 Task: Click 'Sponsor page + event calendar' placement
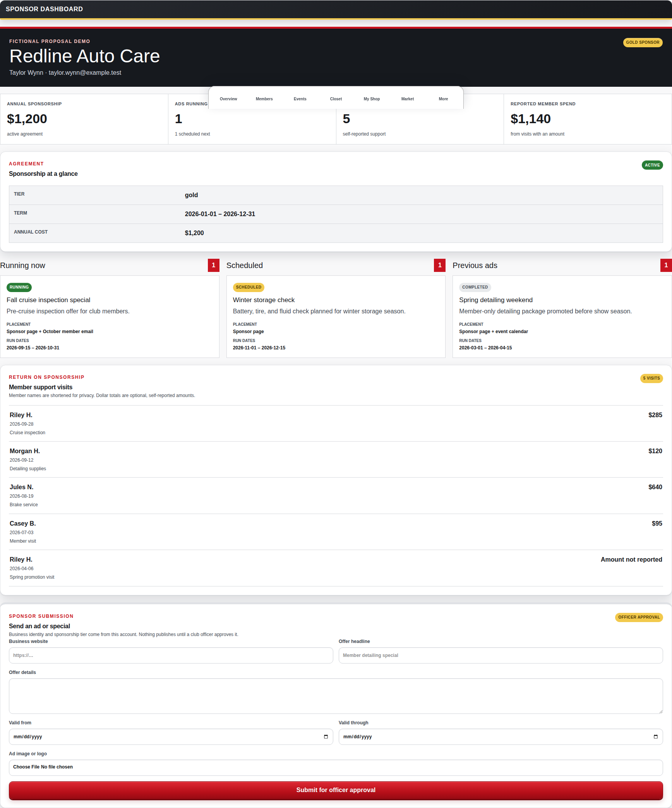[x=494, y=332]
